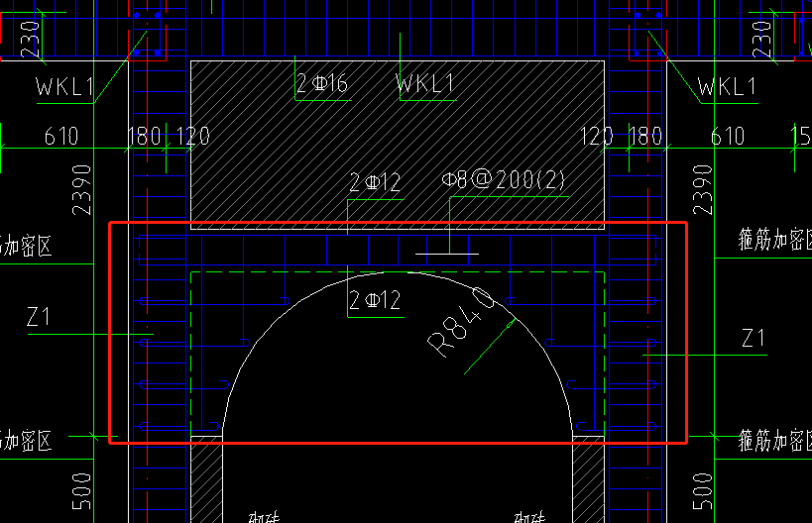Pick the right 120 dimension value
The height and width of the screenshot is (523, 812).
tap(597, 136)
